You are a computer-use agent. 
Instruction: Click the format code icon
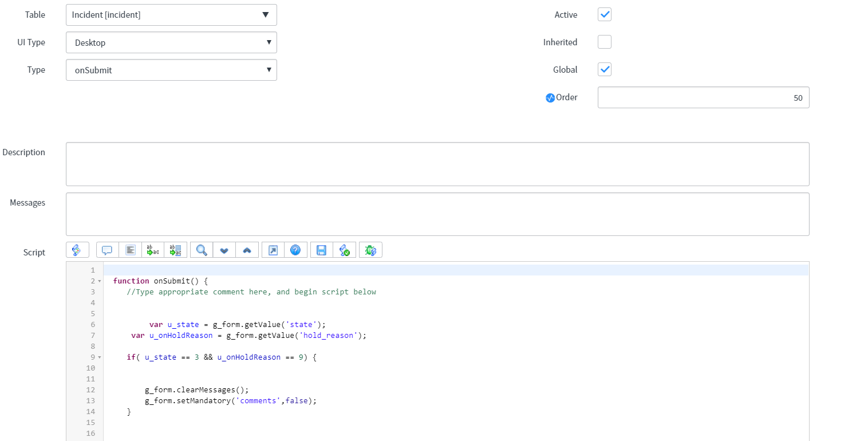[x=131, y=250]
